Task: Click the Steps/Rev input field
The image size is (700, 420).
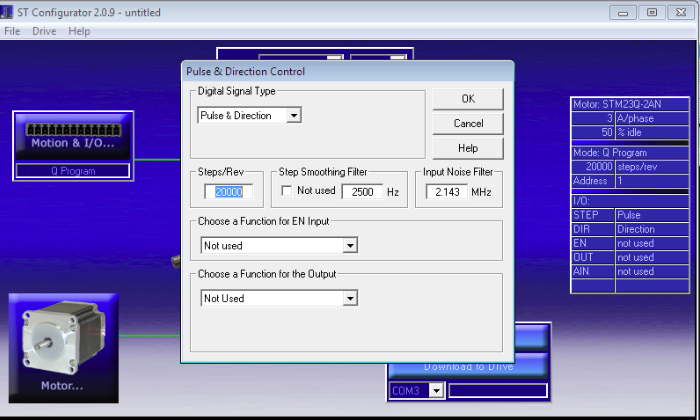Action: point(229,191)
